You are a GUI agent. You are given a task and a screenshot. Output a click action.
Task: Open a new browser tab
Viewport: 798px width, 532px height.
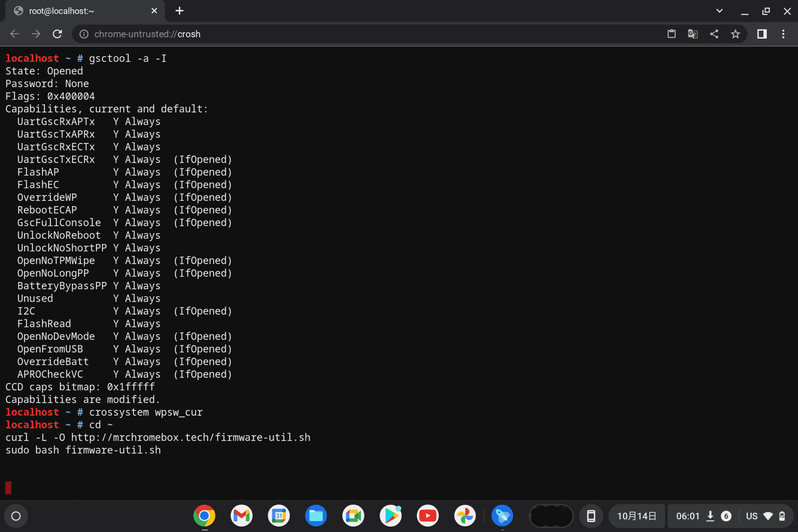point(179,11)
